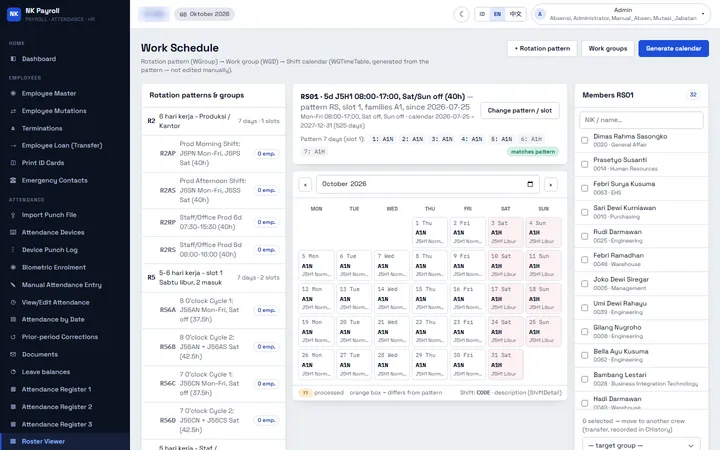This screenshot has height=450, width=720.
Task: Toggle dark mode moon icon
Action: 461,14
